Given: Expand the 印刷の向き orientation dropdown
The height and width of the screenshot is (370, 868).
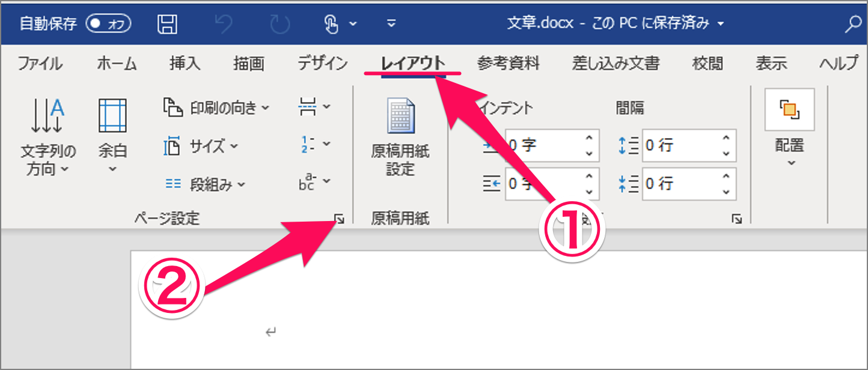Looking at the screenshot, I should (x=216, y=108).
